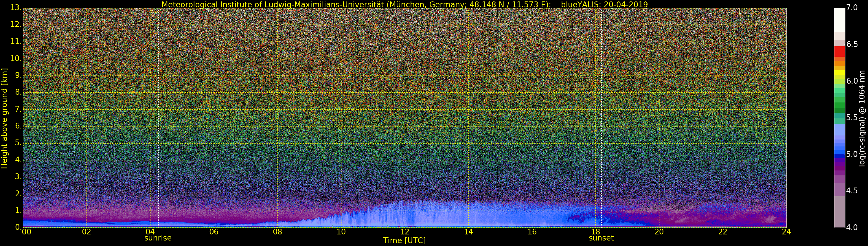Click the white top segment of the colorbar
The width and height of the screenshot is (868, 246).
(x=840, y=20)
